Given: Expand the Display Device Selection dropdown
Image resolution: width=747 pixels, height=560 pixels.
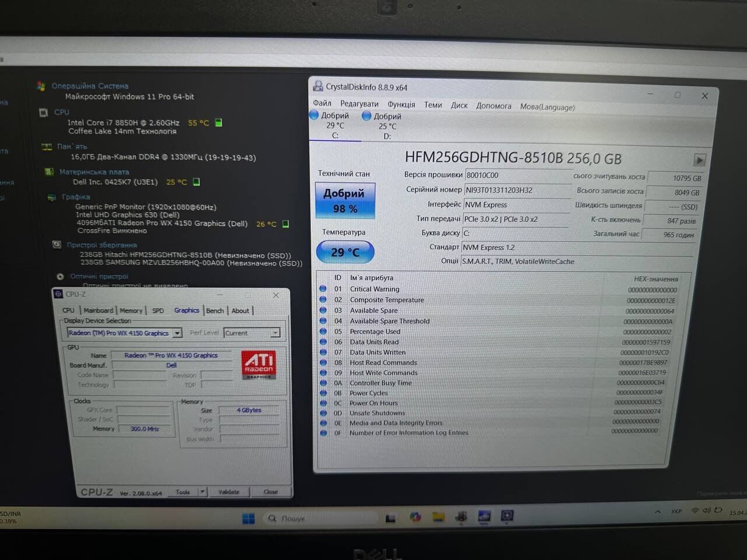Looking at the screenshot, I should [177, 333].
